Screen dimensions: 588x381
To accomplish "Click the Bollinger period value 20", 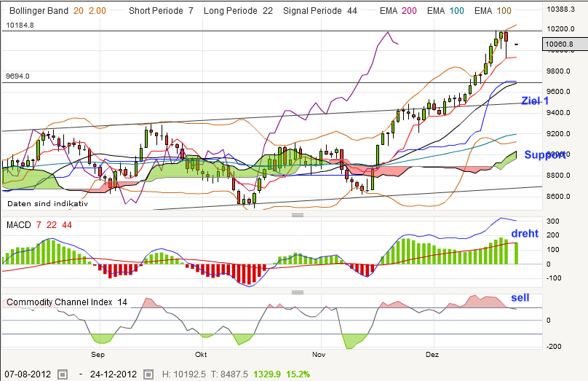I will click(x=79, y=11).
